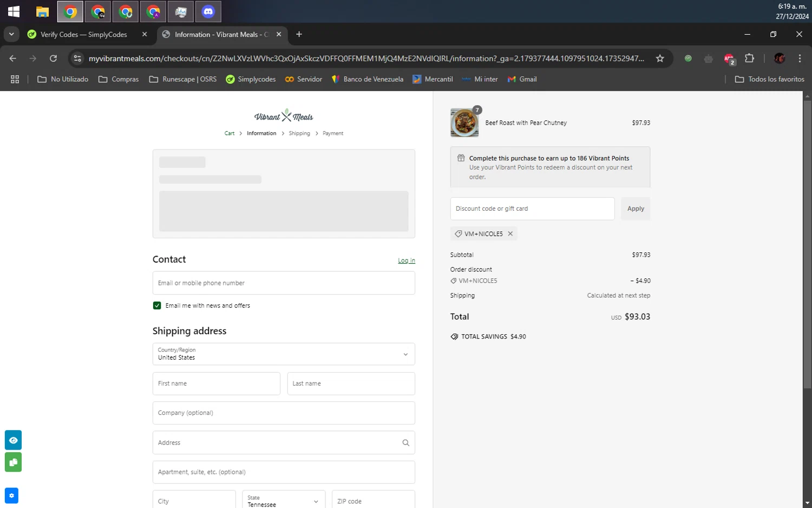Reload the checkout page
Viewport: 812px width, 508px height.
point(53,58)
